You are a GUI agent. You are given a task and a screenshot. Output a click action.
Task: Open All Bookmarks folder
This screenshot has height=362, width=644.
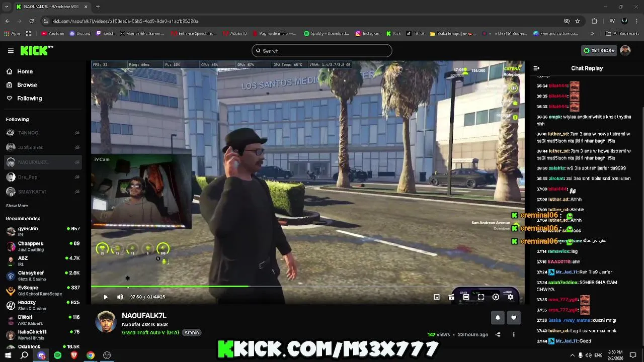tap(622, 34)
